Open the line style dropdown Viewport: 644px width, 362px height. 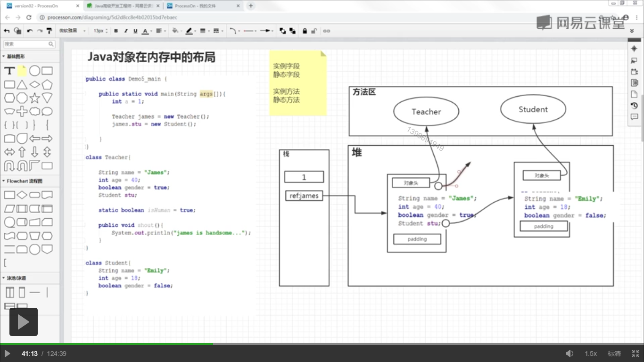pyautogui.click(x=218, y=31)
